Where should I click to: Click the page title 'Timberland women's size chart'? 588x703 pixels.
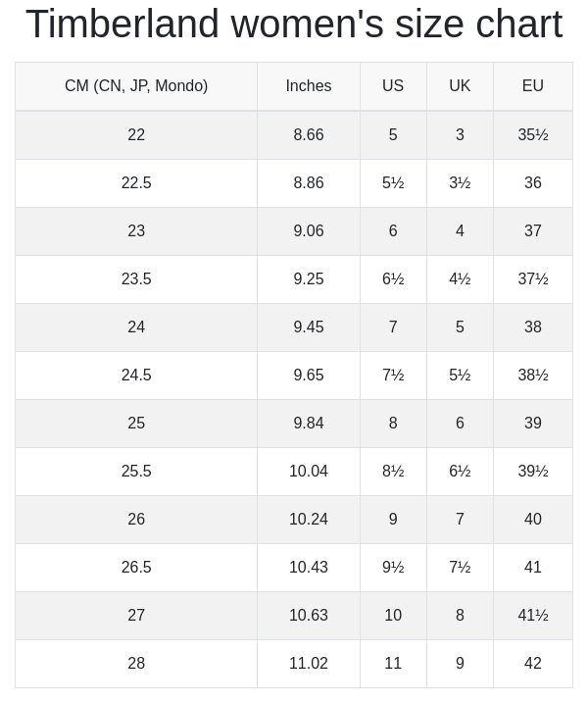(294, 25)
